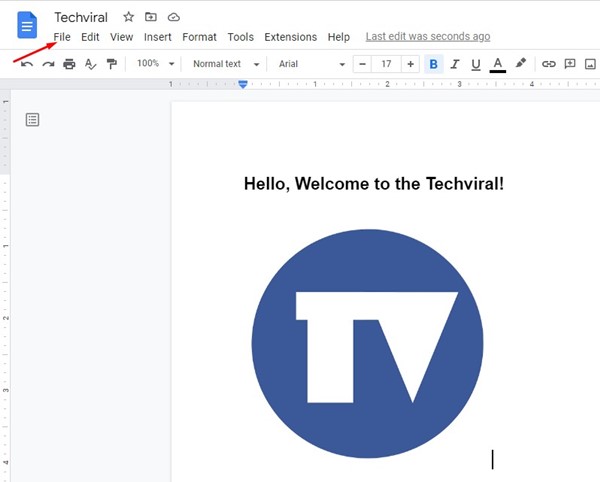Open the Extensions menu

click(291, 37)
